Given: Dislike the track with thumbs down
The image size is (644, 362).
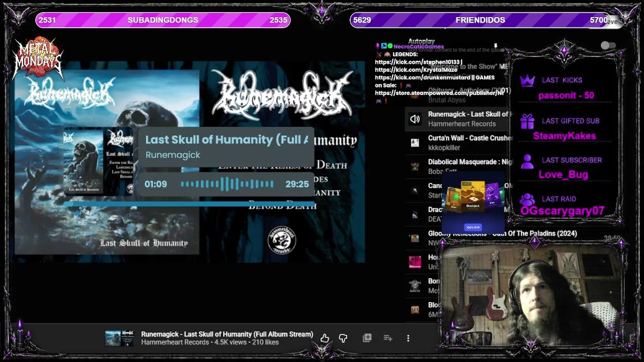Looking at the screenshot, I should 343,338.
